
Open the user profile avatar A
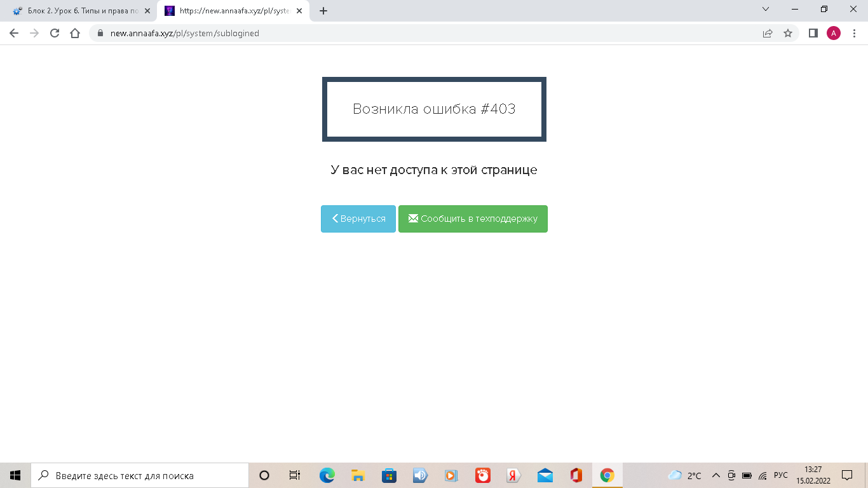(x=833, y=33)
